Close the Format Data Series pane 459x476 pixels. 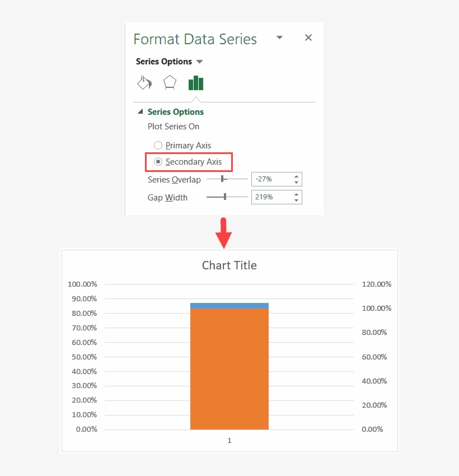click(308, 38)
